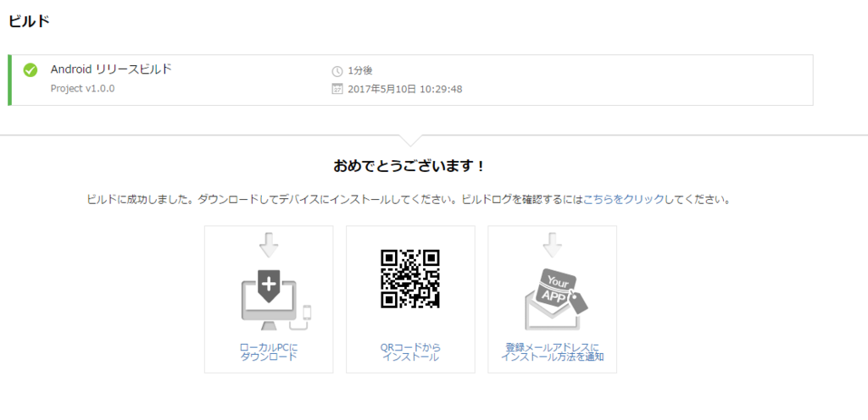Viewport: 868px width, 420px height.
Task: Click the Project v1.0.0 text
Action: point(82,88)
